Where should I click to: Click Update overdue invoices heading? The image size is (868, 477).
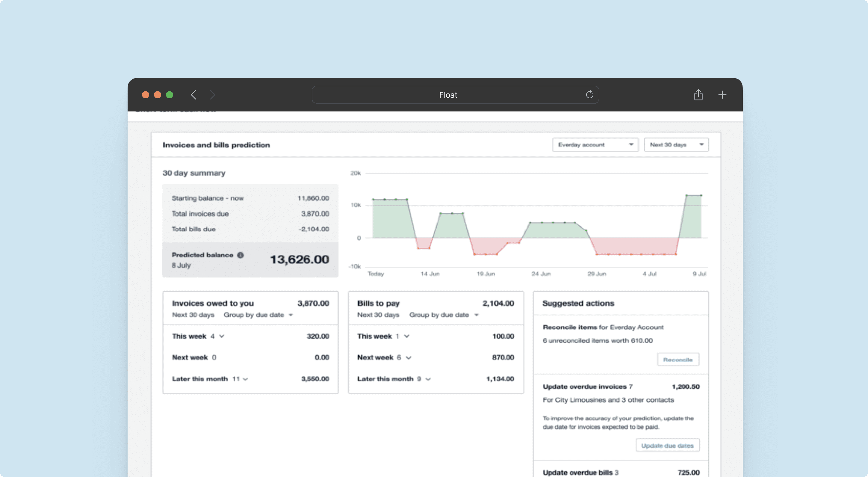584,387
